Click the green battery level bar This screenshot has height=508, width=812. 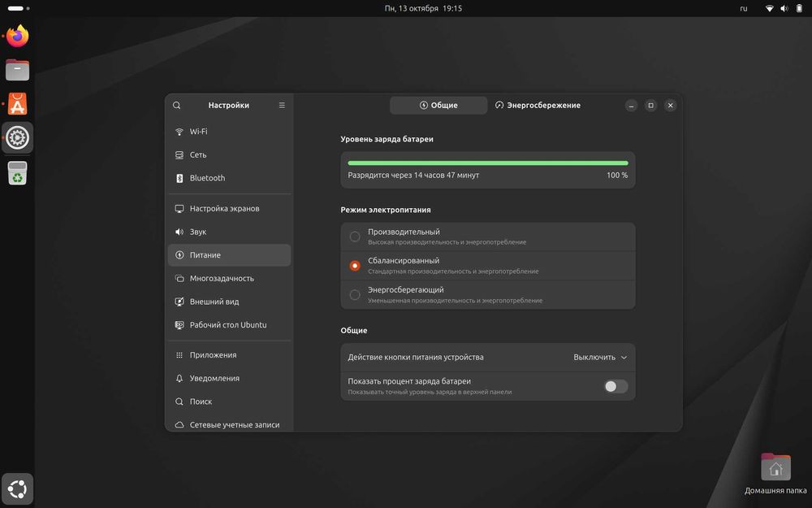coord(488,163)
